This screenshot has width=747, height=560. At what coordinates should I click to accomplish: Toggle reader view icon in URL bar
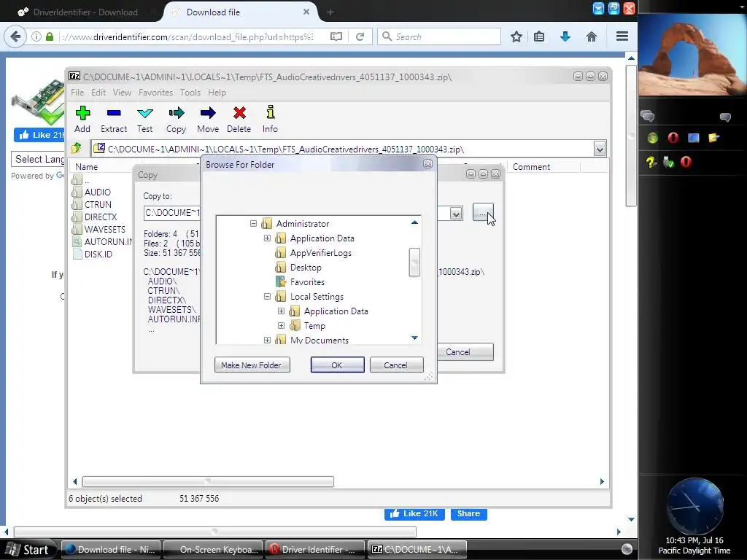[x=336, y=36]
